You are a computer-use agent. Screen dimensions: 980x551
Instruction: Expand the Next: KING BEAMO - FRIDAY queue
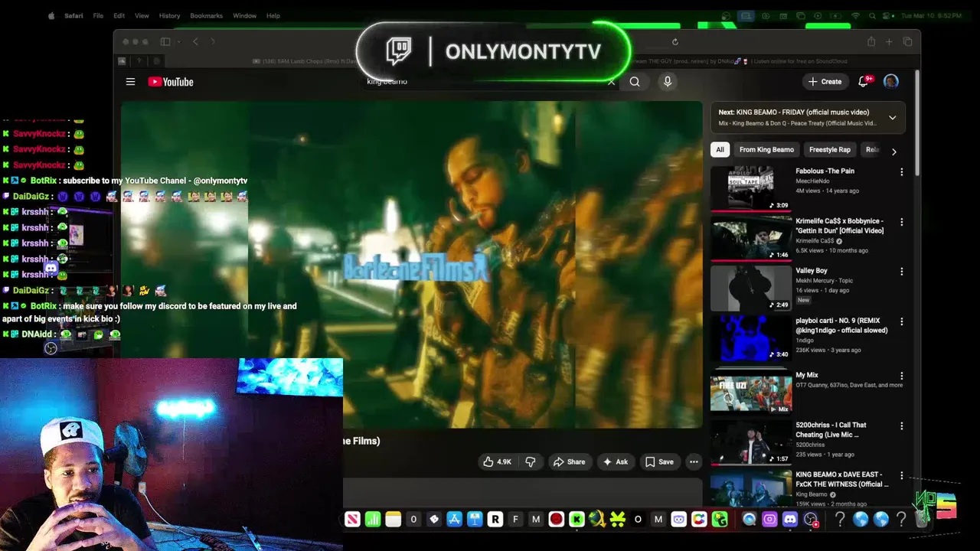coord(892,118)
